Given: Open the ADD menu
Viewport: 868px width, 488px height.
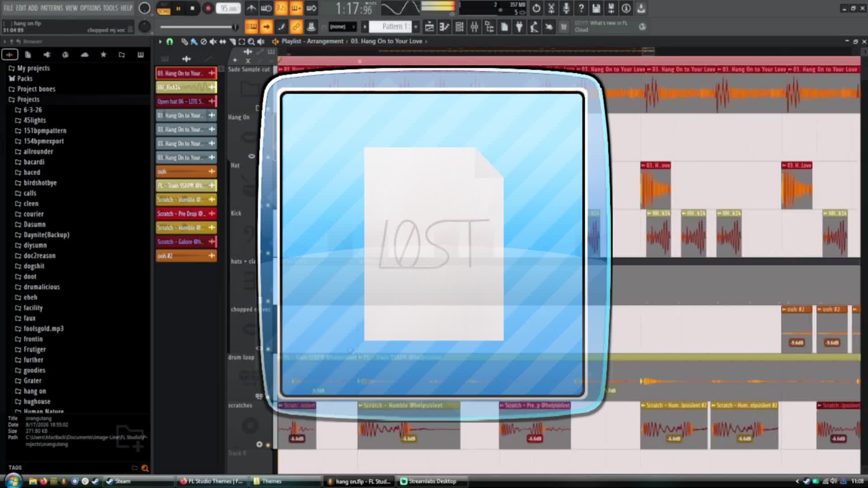Looking at the screenshot, I should pos(33,8).
